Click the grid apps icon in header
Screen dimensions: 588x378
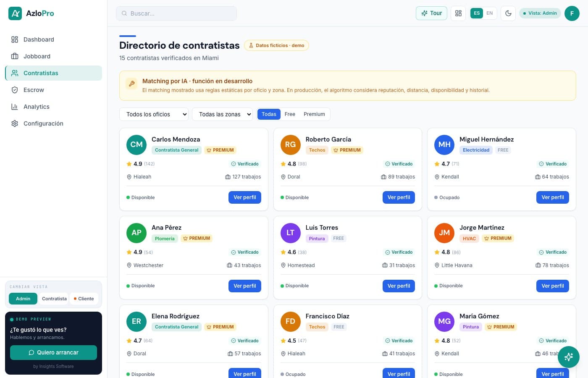458,13
